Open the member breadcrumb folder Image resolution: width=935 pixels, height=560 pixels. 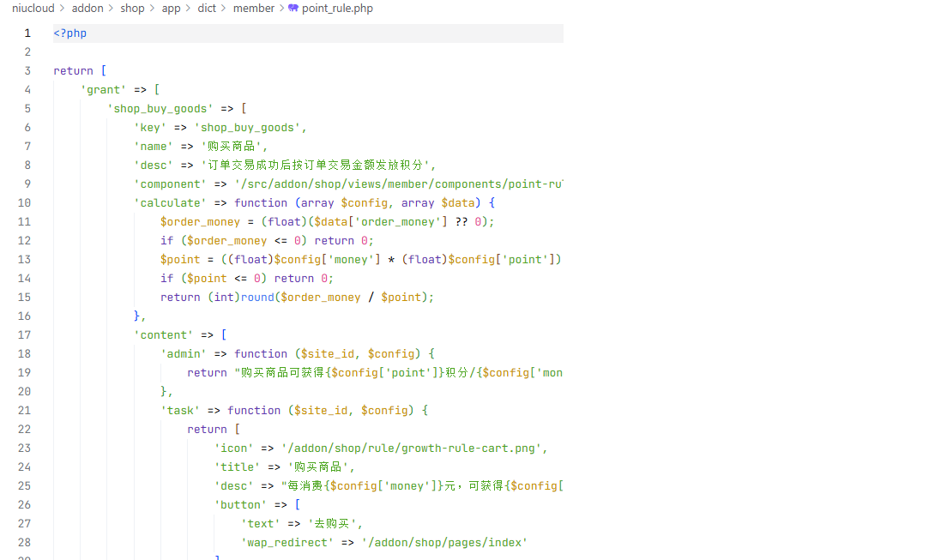pyautogui.click(x=253, y=9)
